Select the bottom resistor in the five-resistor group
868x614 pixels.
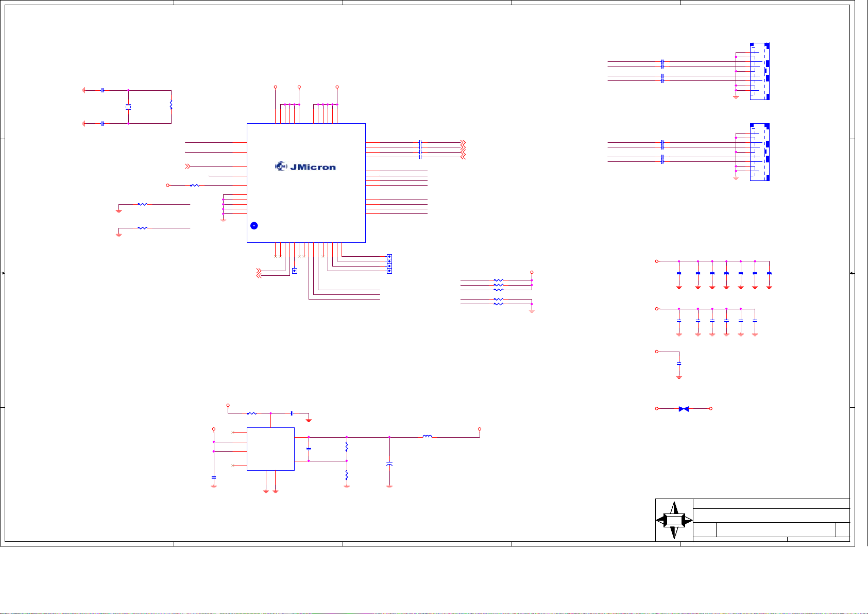(498, 304)
